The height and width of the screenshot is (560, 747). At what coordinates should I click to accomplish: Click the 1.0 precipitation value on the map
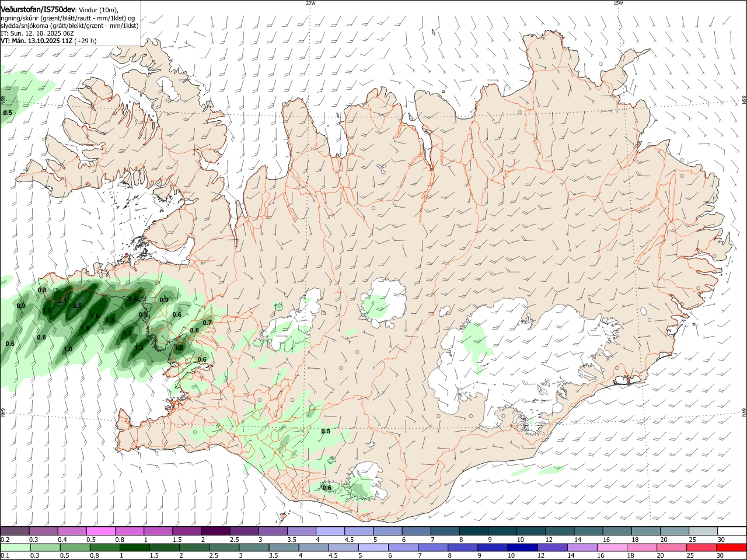click(68, 349)
